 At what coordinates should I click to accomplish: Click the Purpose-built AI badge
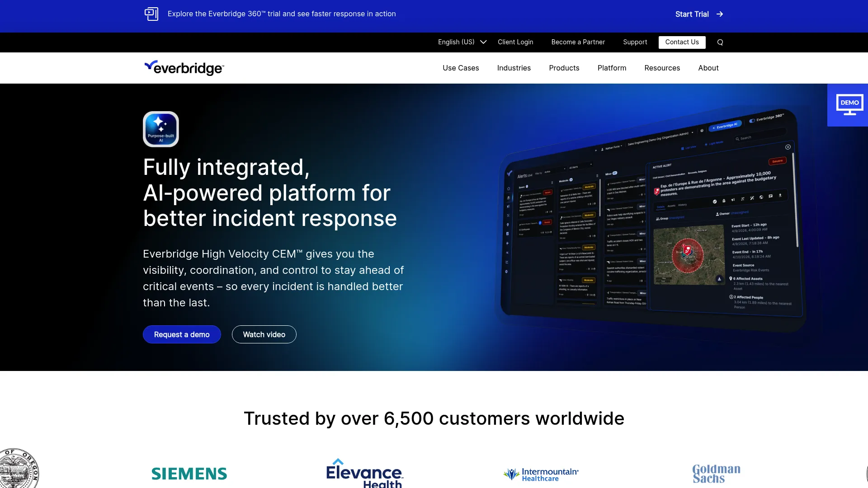(161, 129)
